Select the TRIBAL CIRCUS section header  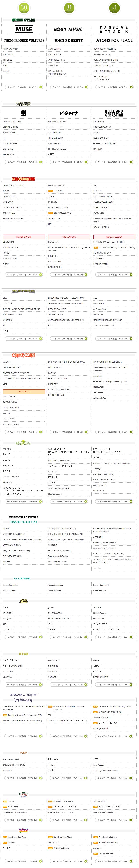[69, 236]
